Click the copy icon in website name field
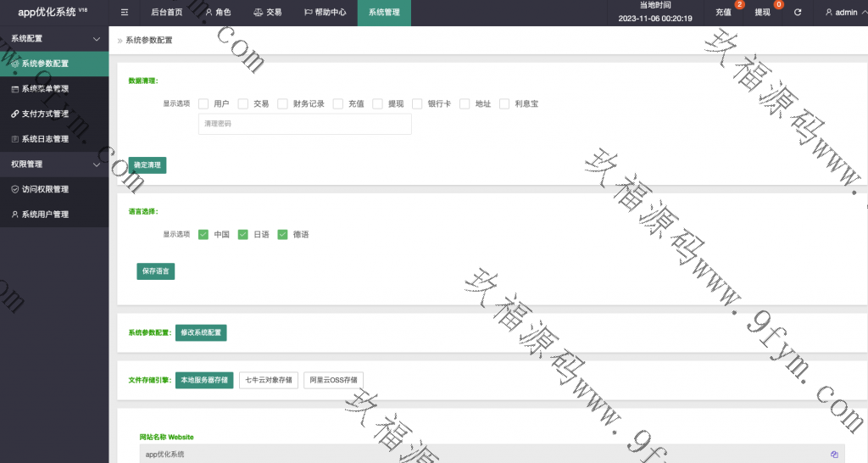 coord(834,455)
